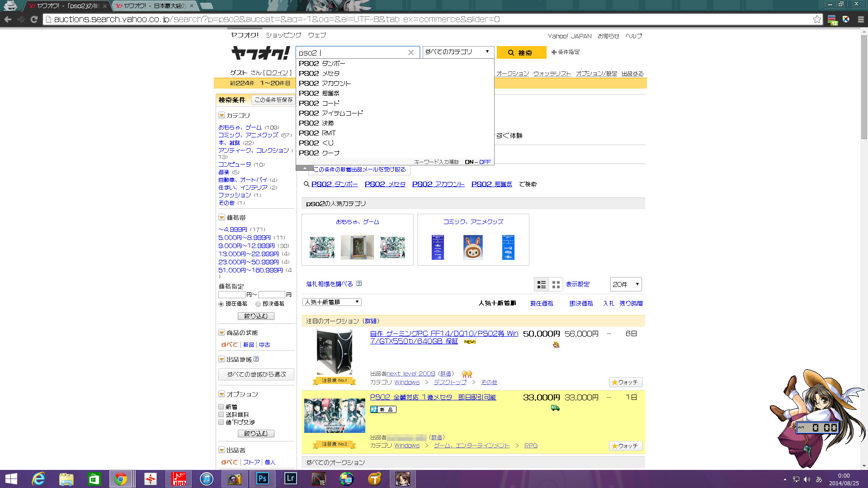This screenshot has width=868, height=488.
Task: Click すべての地域から選ぶ button
Action: pos(256,374)
